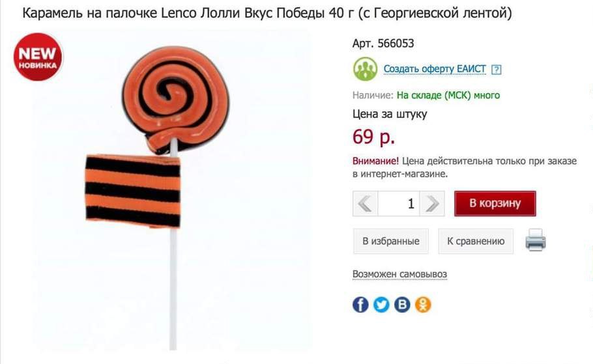Click К сравнению button
Viewport: 593px width, 364px height.
476,241
